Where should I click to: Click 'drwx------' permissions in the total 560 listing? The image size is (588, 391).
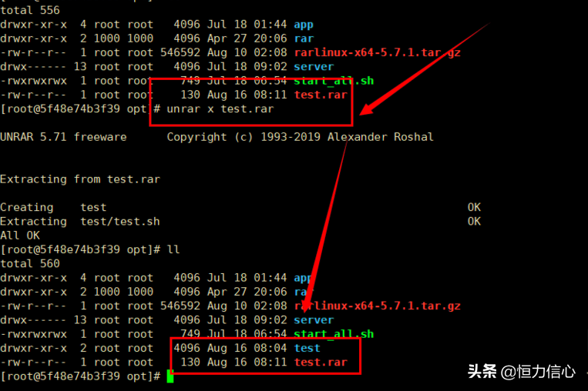(x=33, y=320)
